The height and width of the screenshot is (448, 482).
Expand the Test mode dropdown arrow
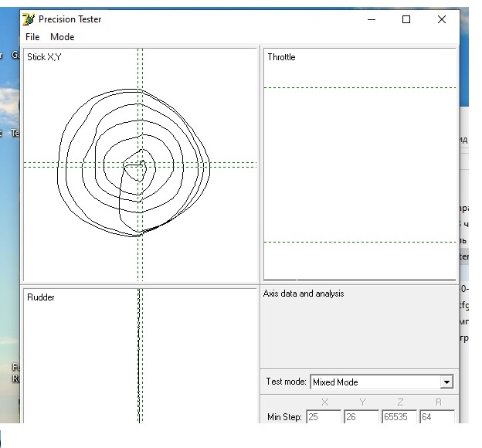pyautogui.click(x=446, y=382)
